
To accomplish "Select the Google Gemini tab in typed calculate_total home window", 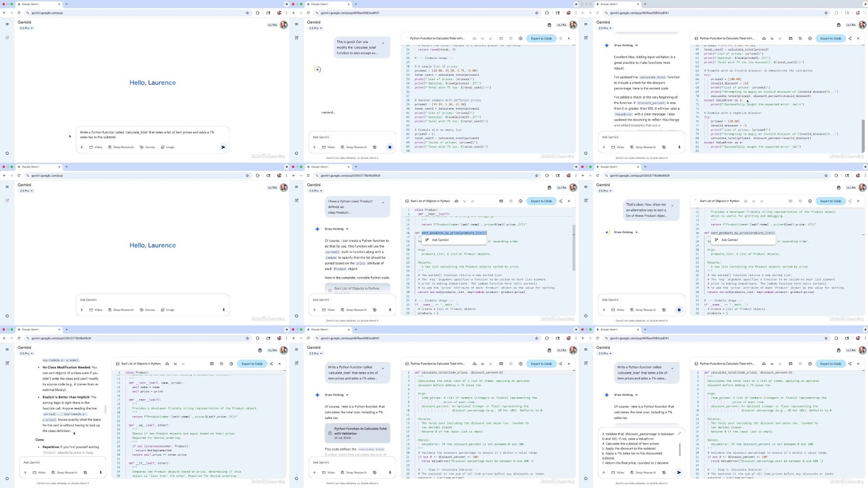I will tap(39, 4).
